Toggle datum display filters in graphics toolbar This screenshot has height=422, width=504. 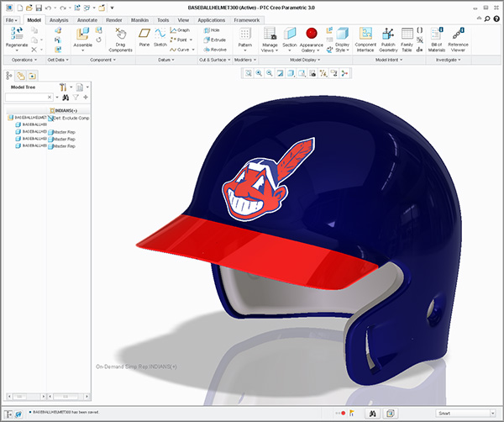[x=323, y=73]
